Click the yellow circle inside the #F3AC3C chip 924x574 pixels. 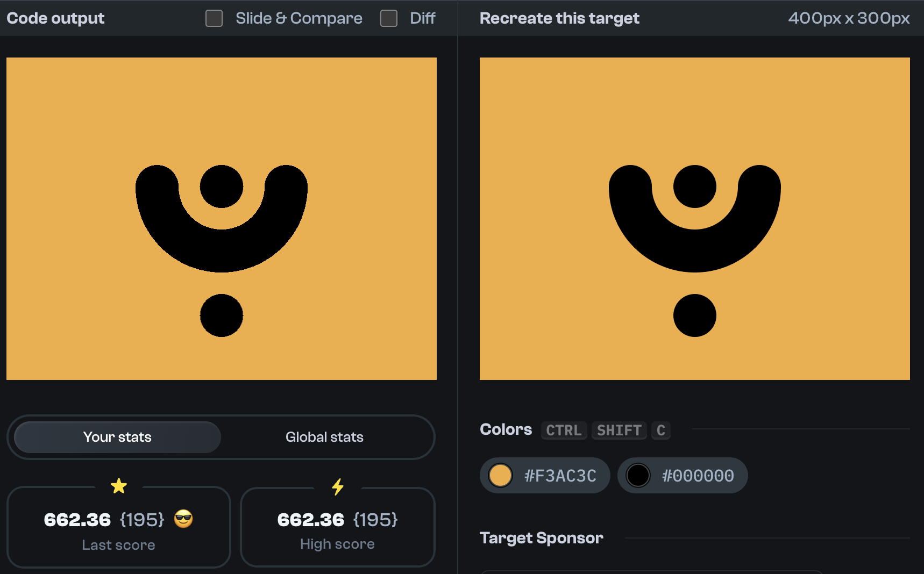pyautogui.click(x=500, y=475)
